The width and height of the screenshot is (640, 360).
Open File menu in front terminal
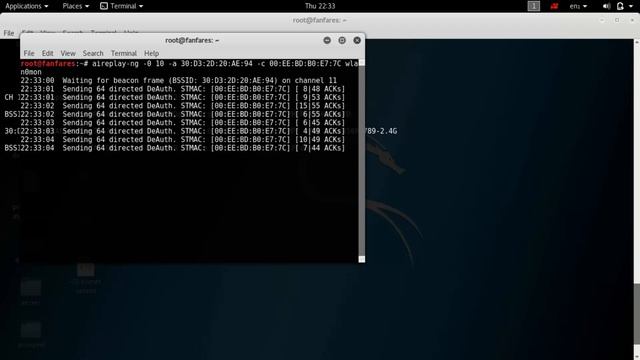(29, 53)
